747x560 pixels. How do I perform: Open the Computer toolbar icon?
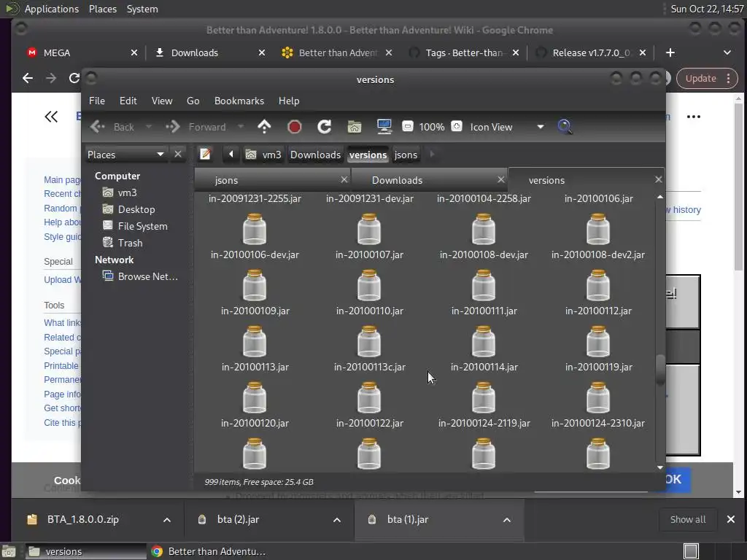point(384,127)
